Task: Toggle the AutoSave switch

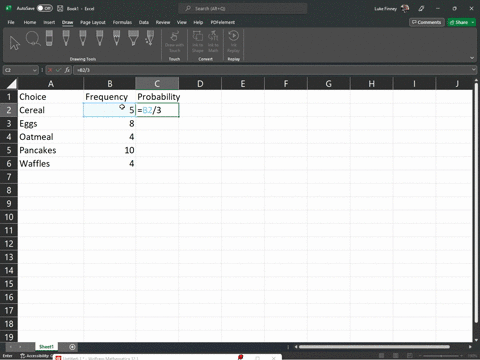Action: tap(45, 8)
